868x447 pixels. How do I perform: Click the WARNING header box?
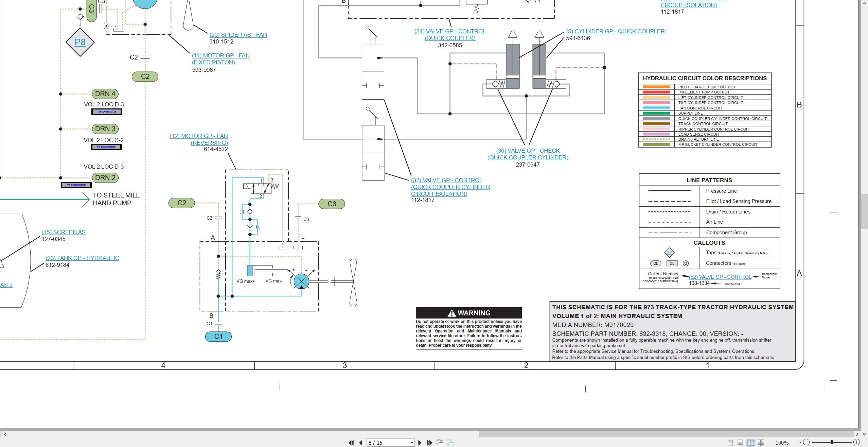pos(469,313)
